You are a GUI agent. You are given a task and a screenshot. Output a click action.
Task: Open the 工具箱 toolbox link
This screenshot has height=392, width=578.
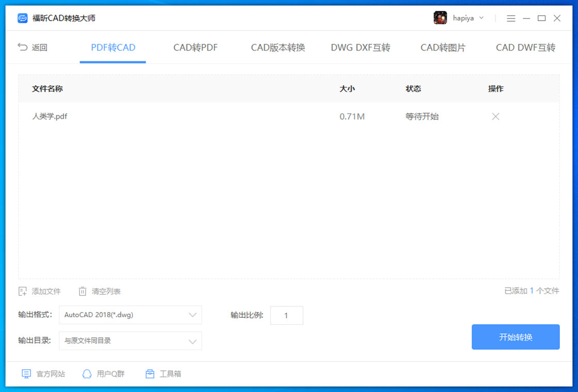point(163,374)
